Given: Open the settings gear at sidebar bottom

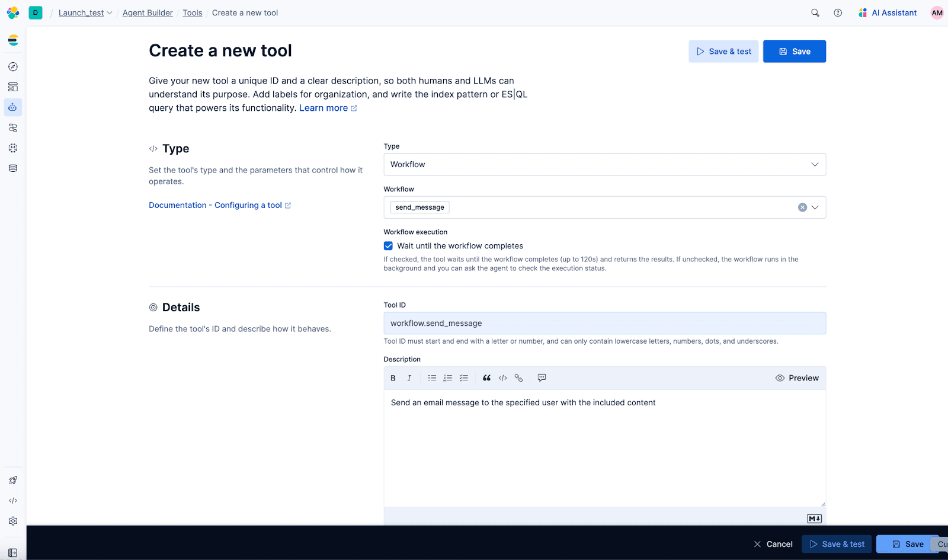Looking at the screenshot, I should click(x=12, y=521).
